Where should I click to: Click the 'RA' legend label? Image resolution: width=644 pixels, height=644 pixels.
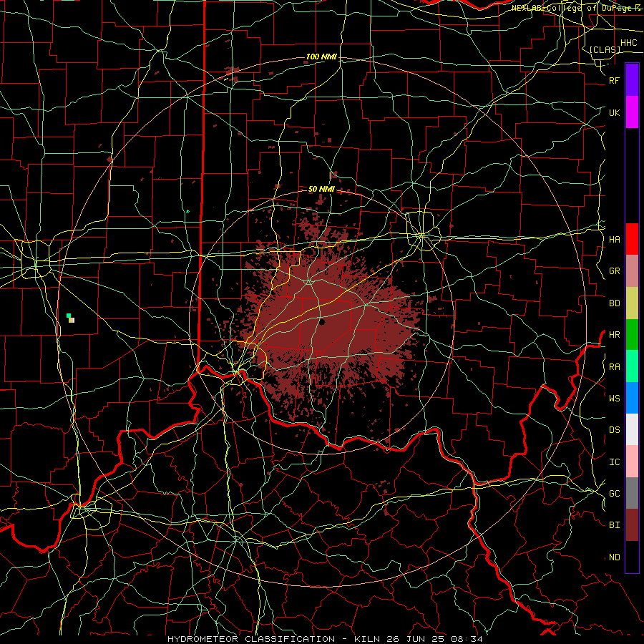point(614,367)
